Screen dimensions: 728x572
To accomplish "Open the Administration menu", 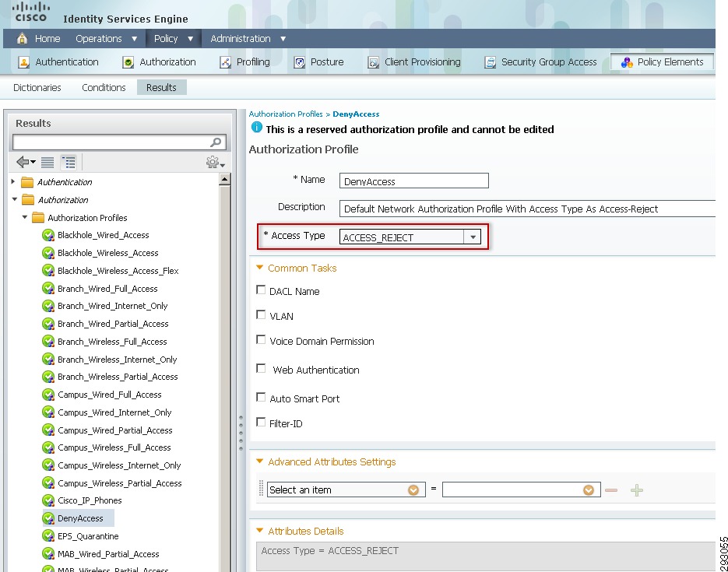I will point(248,38).
